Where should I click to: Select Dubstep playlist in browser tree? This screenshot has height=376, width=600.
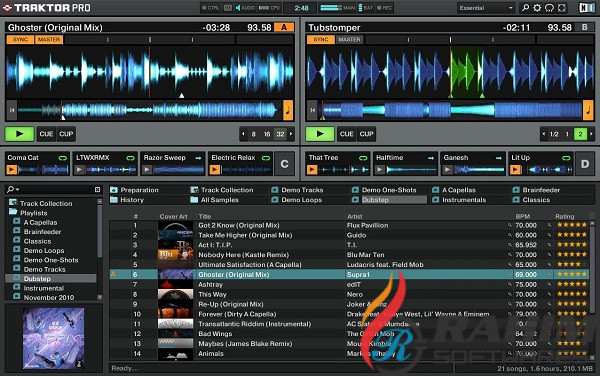tap(51, 278)
